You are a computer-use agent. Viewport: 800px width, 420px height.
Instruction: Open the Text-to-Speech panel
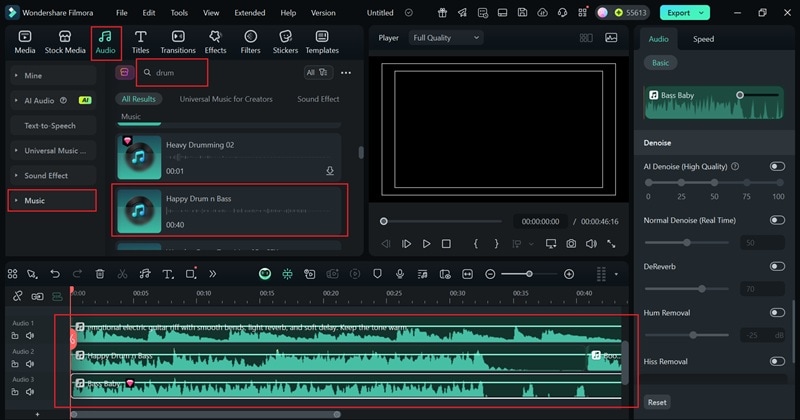53,126
